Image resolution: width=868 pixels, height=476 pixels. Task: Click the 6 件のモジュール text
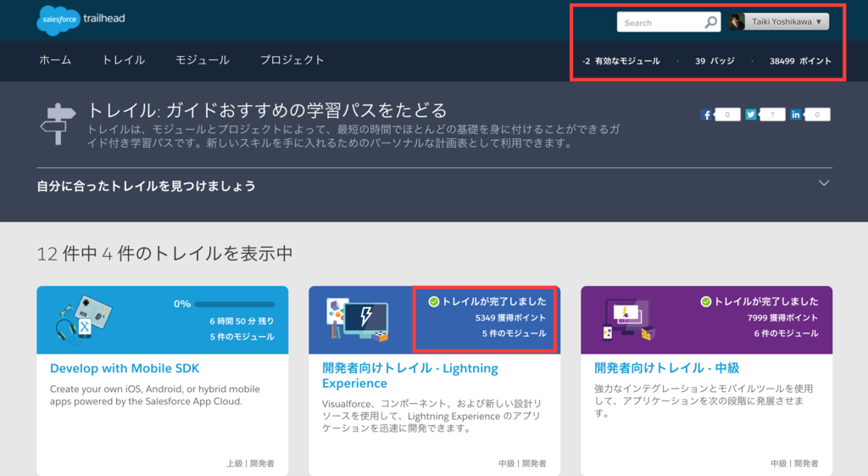786,333
